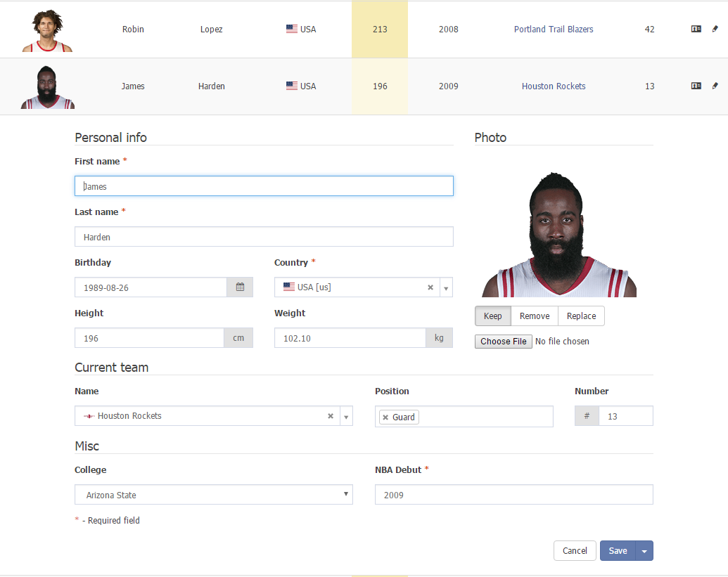Click the Cancel button
This screenshot has height=577, width=728.
tap(575, 551)
